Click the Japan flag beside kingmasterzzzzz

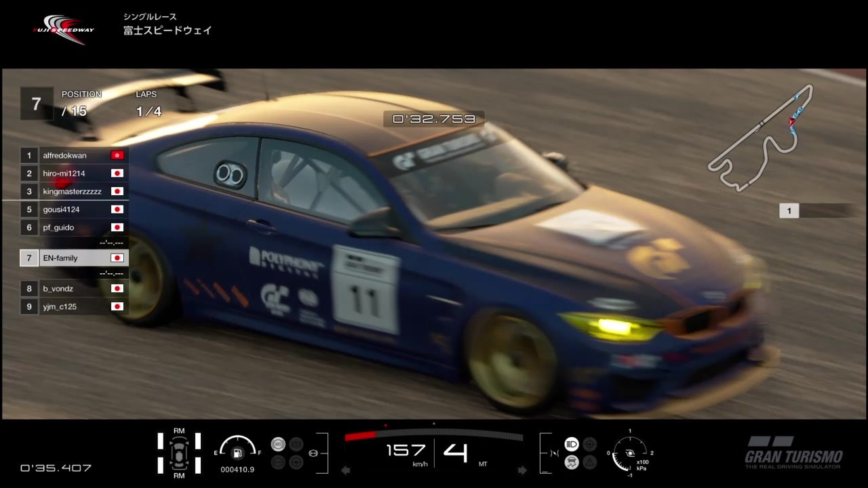click(117, 191)
